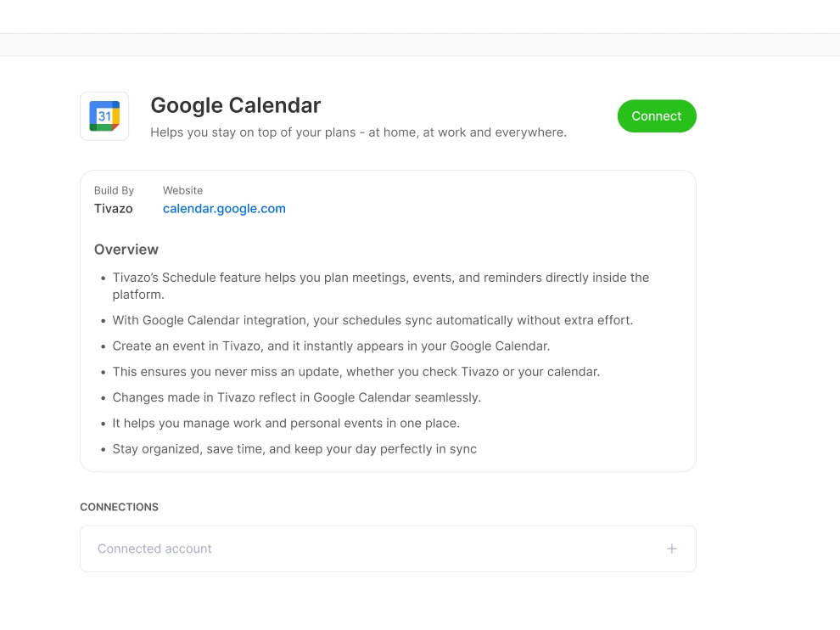Click the "Stay organized, save time" bullet
This screenshot has width=840, height=630.
click(x=294, y=449)
